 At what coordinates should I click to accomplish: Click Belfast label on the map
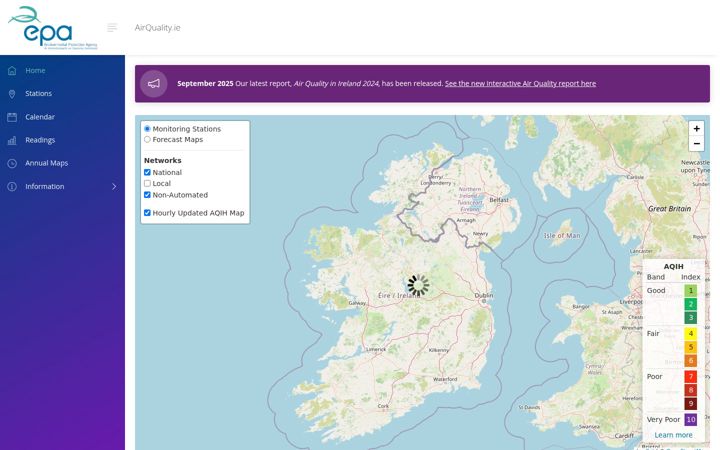coord(499,200)
